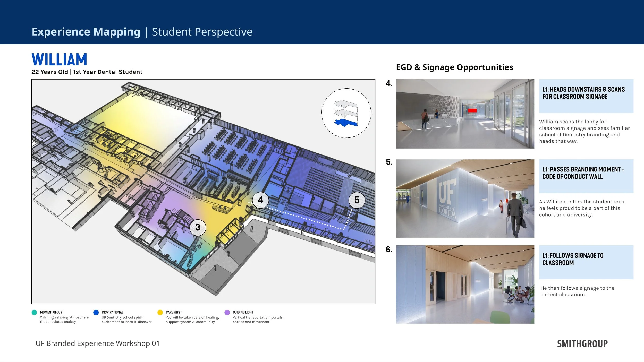The width and height of the screenshot is (644, 362).
Task: Click the blue Inspirational legend dot
Action: [96, 312]
